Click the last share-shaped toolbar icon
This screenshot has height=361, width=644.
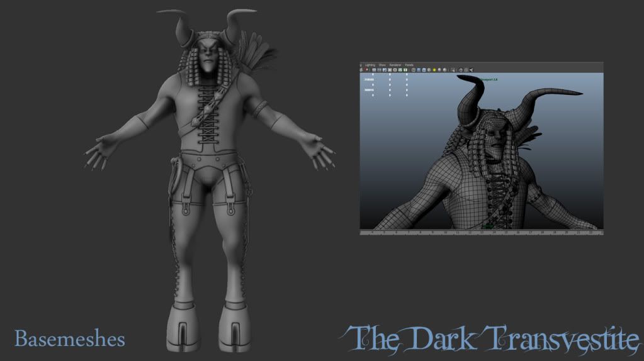[471, 70]
